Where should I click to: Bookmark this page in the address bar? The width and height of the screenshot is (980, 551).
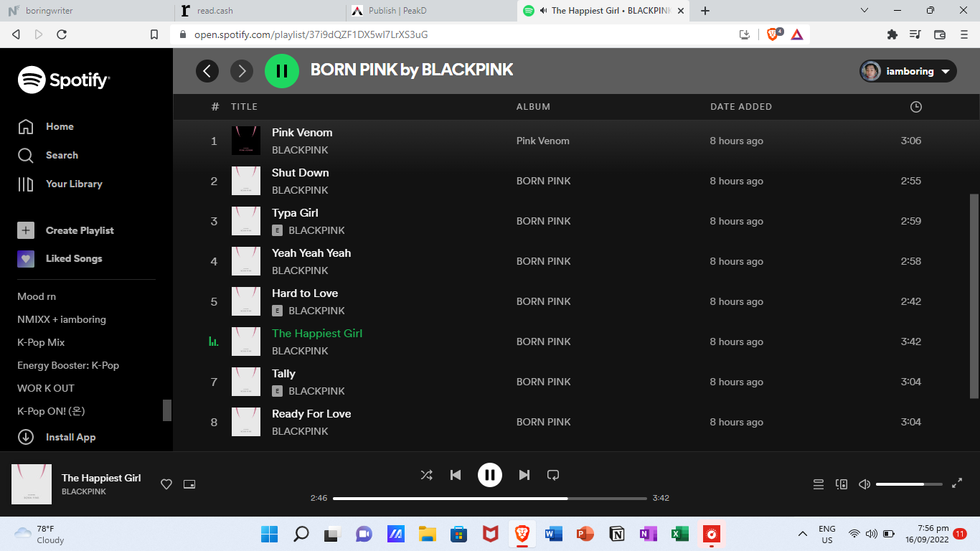pos(154,34)
